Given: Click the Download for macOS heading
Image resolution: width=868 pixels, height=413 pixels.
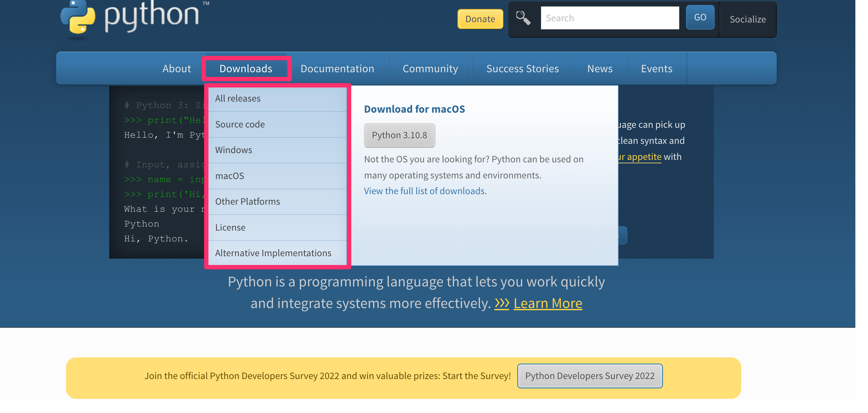Looking at the screenshot, I should (415, 109).
